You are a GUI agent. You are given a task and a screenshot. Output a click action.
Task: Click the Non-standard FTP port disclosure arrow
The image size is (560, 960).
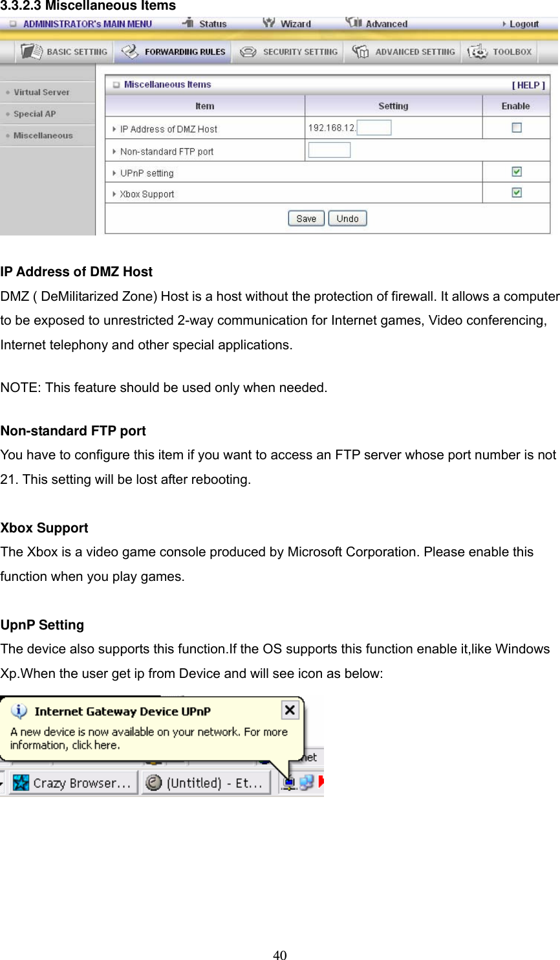click(x=114, y=151)
